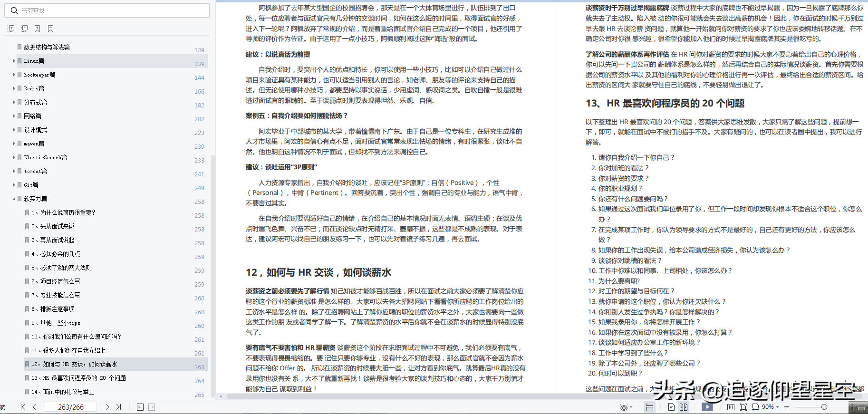The image size is (868, 414).
Task: Click the keyboard icon at bottom right
Action: pos(861,407)
